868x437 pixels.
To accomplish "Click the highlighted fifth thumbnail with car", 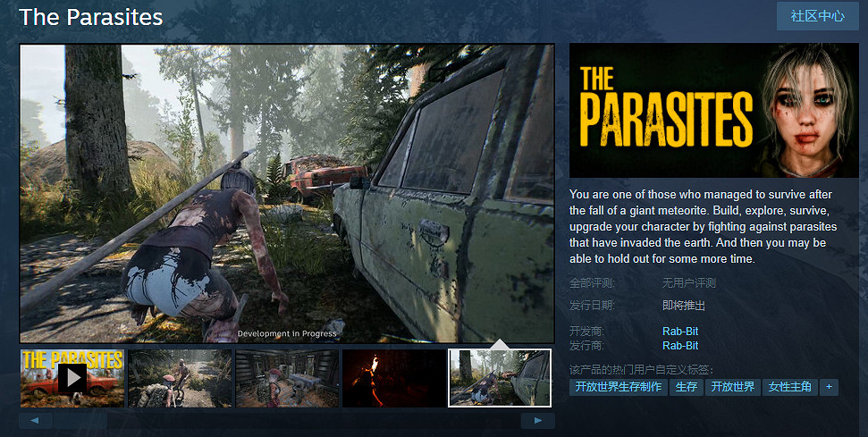I will (500, 378).
